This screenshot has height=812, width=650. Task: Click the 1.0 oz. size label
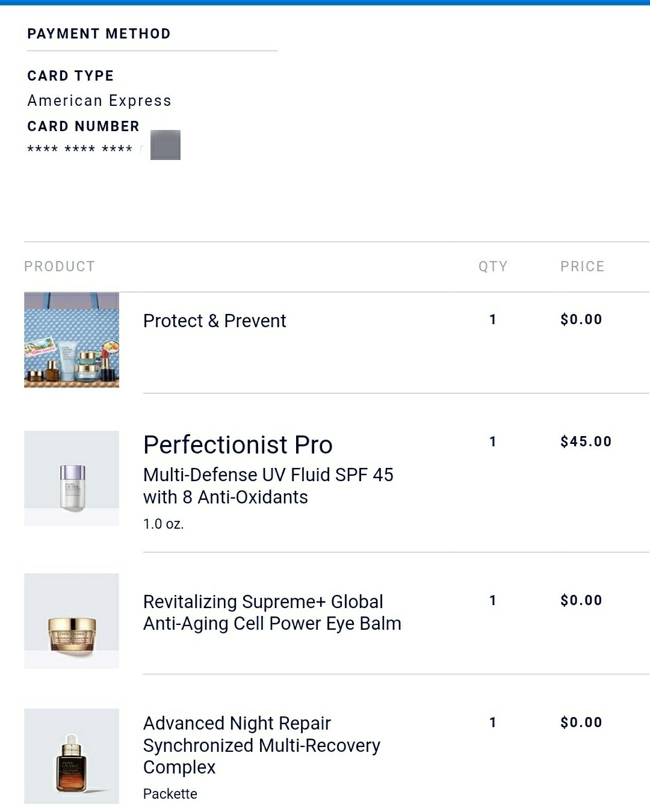[x=163, y=524]
